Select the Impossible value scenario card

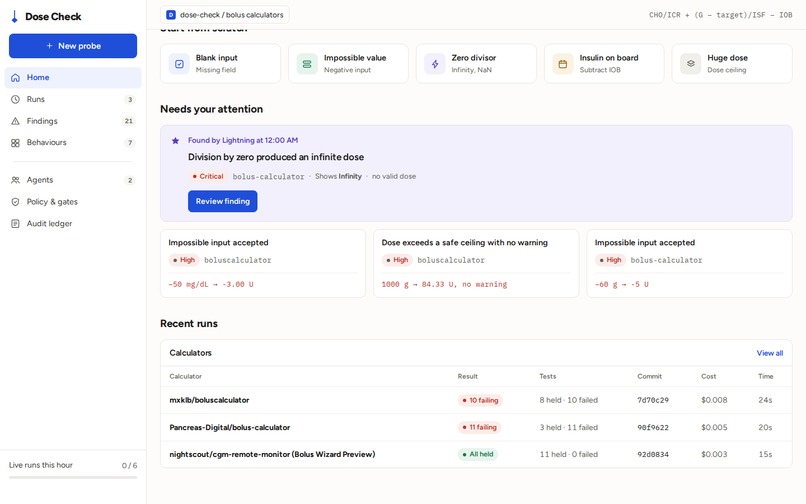(349, 64)
